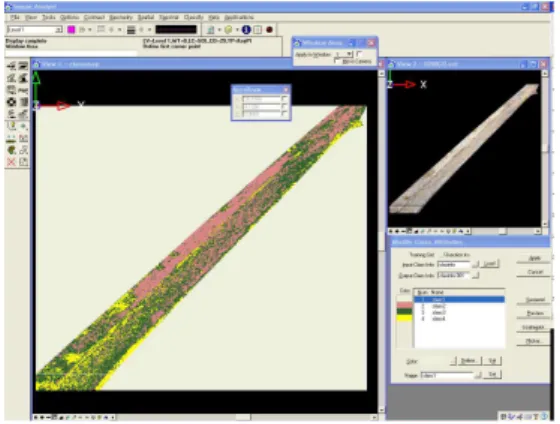This screenshot has height=424, width=560.
Task: Click the gear-shaped palette icon
Action: tap(11, 102)
